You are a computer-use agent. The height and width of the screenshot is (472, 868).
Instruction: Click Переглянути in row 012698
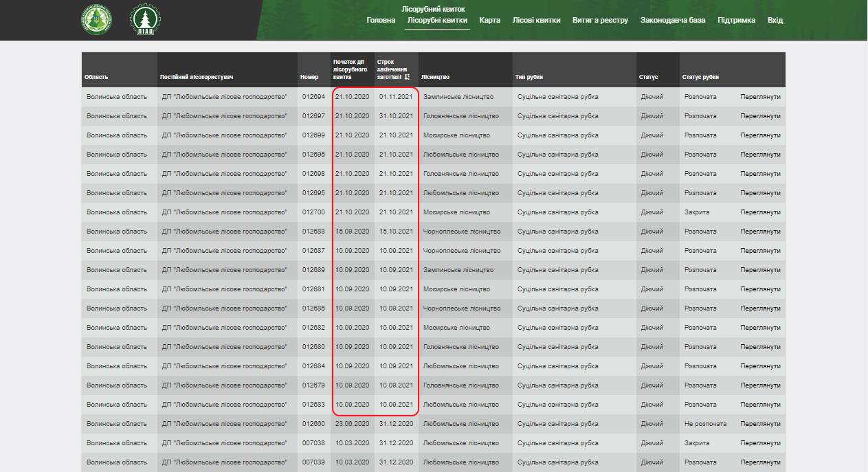760,174
